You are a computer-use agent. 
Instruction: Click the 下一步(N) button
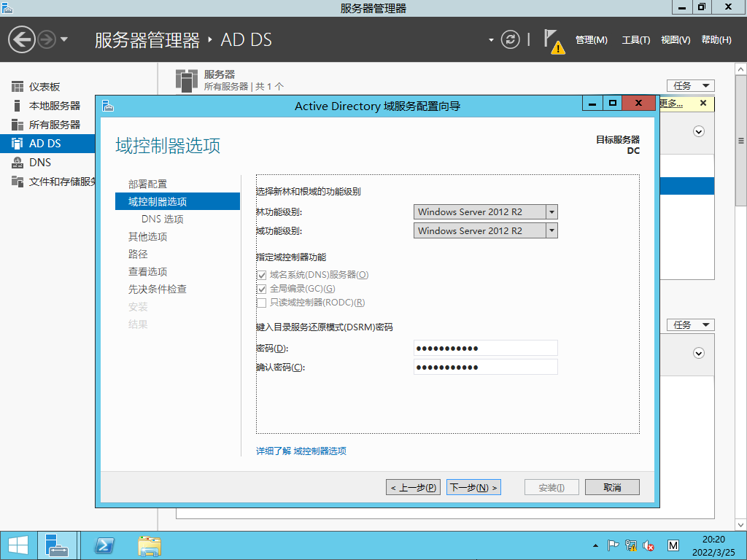[473, 487]
